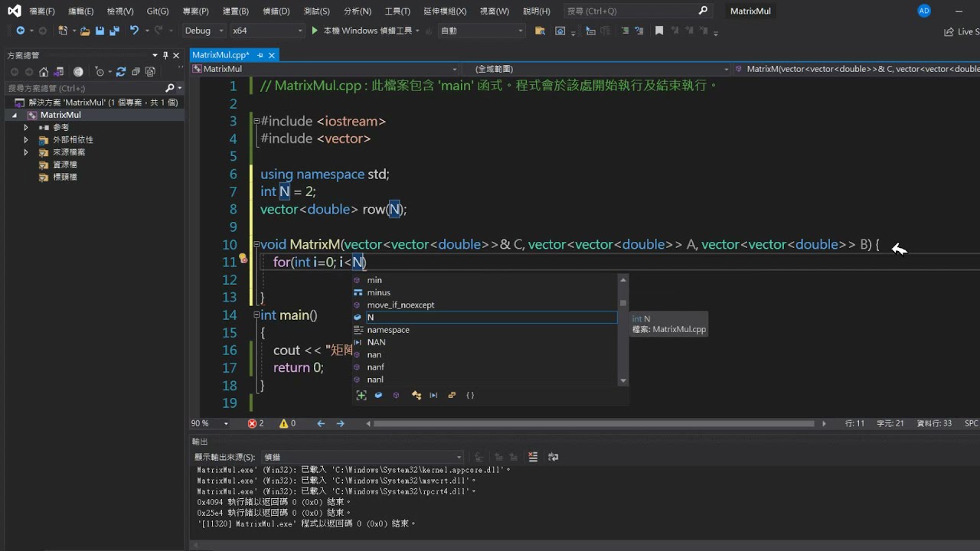
Task: Select the 標頭檔 header files folder
Action: 64,177
